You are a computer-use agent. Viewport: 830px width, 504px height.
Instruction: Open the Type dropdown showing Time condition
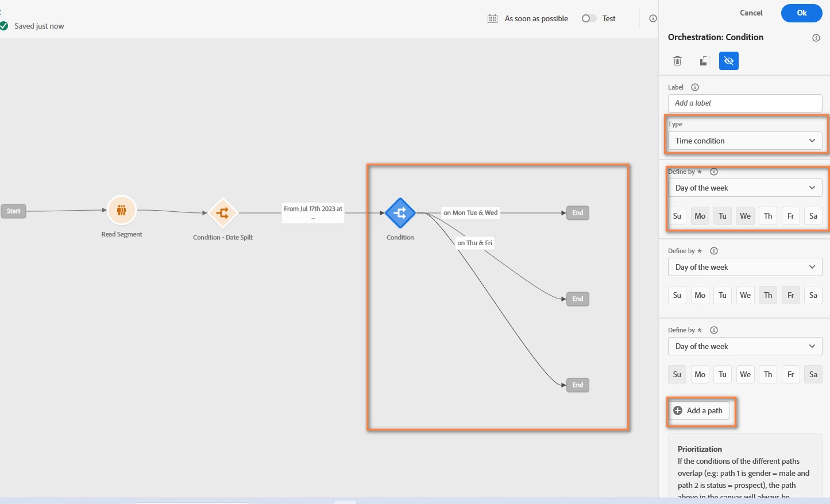point(745,141)
